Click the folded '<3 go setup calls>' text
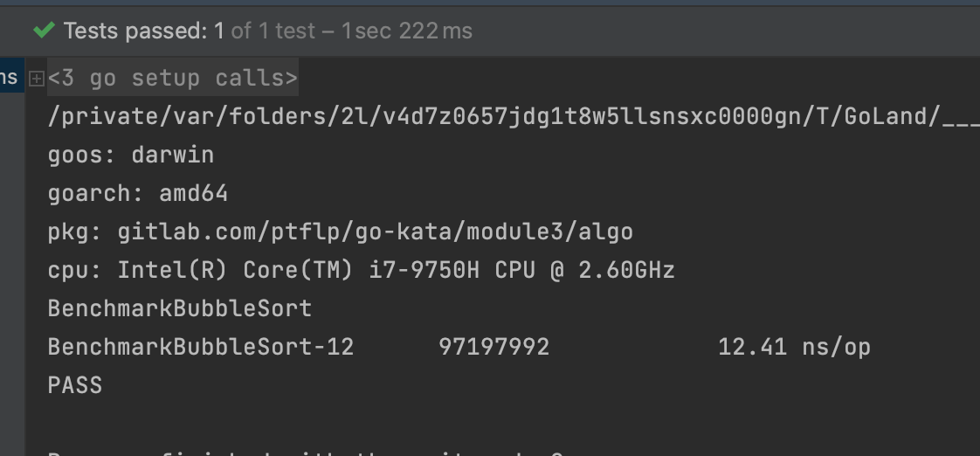 173,79
